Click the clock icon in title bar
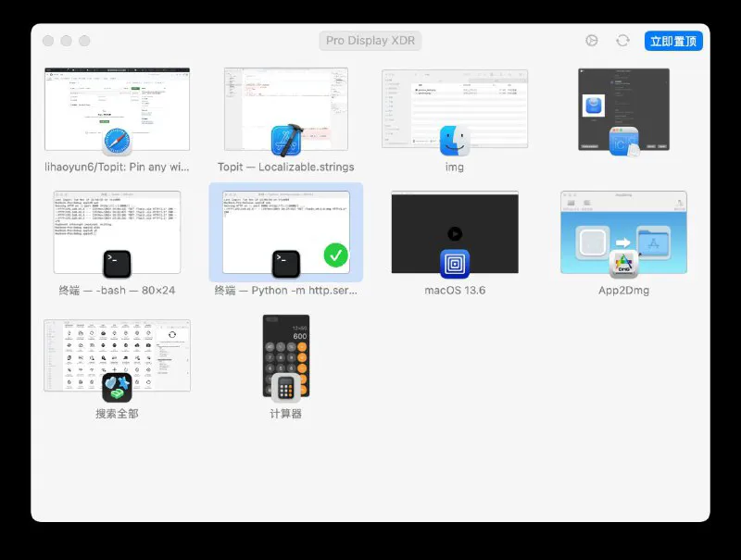 point(592,41)
